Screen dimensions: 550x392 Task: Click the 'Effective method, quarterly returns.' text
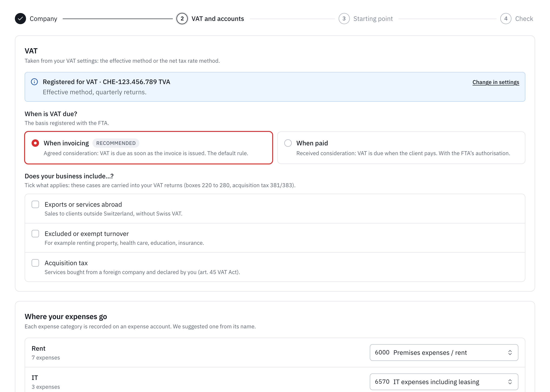point(95,92)
